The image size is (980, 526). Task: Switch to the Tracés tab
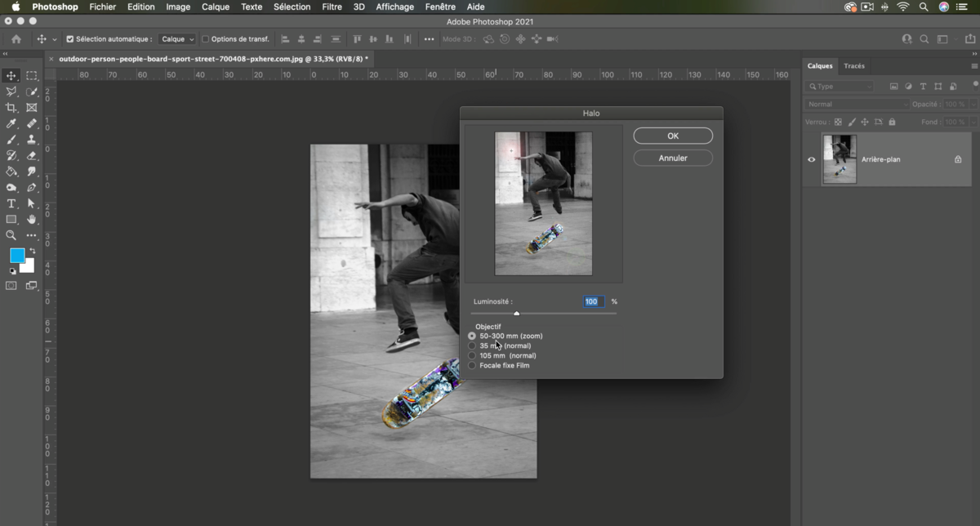click(854, 66)
